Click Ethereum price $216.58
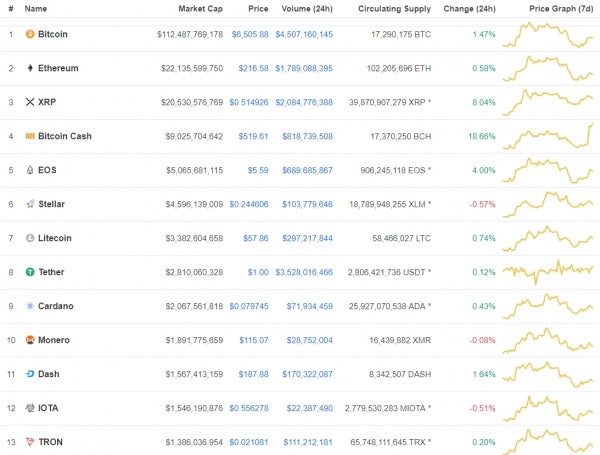The height and width of the screenshot is (455, 600). [253, 68]
